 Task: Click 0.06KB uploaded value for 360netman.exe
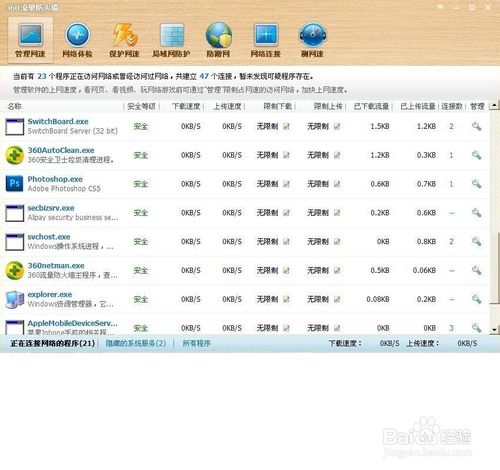[x=424, y=270]
